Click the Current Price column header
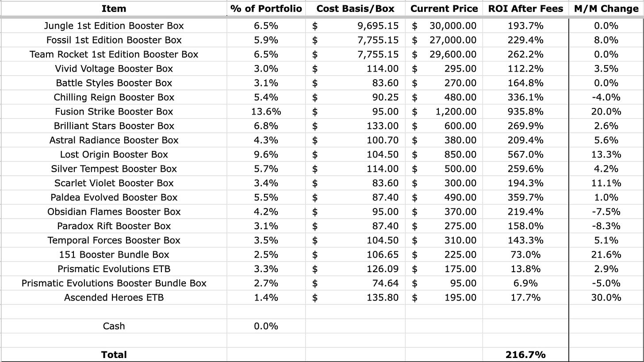 click(444, 9)
